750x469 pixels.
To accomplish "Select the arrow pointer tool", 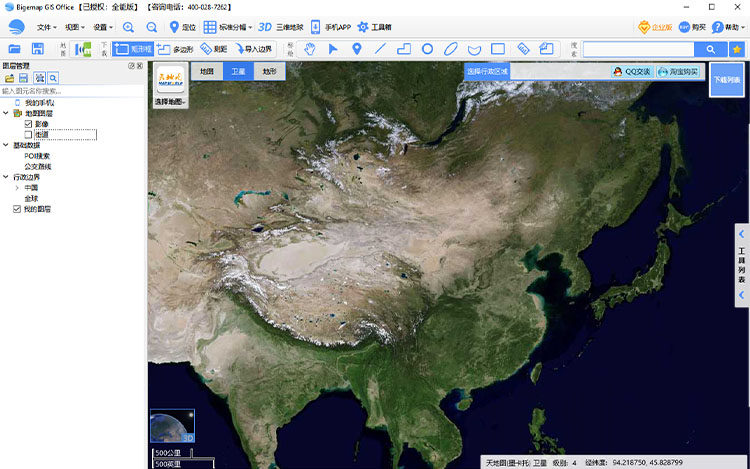I will point(333,49).
